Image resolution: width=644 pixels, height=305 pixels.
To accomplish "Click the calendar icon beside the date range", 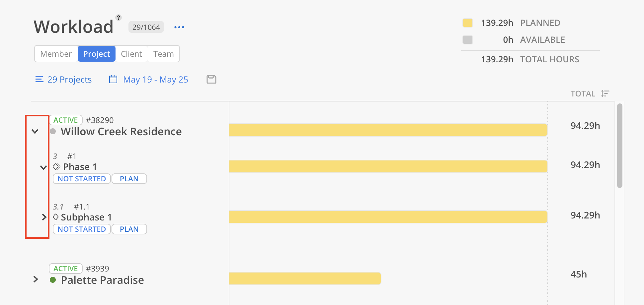I will (113, 79).
